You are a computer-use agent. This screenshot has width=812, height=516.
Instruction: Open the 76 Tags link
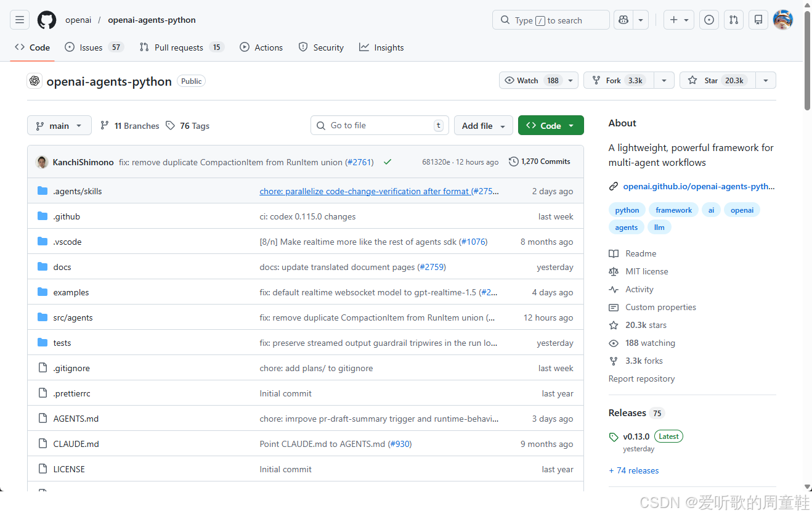coord(188,126)
